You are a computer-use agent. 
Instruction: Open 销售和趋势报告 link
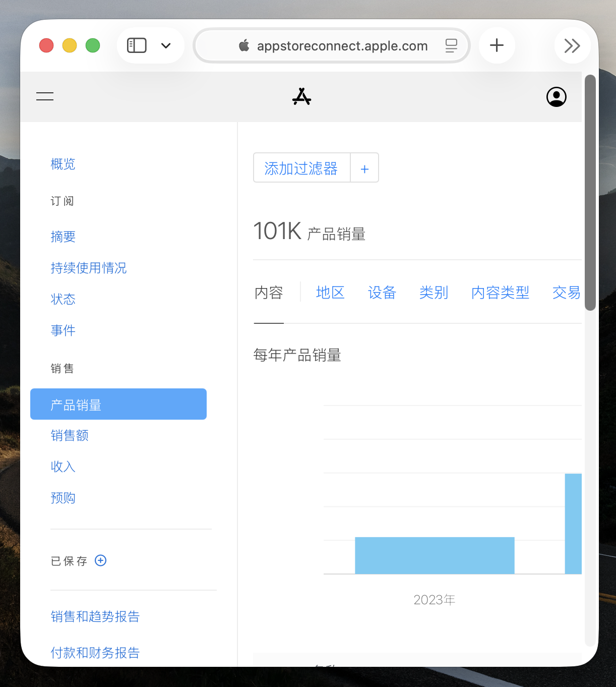click(x=95, y=616)
